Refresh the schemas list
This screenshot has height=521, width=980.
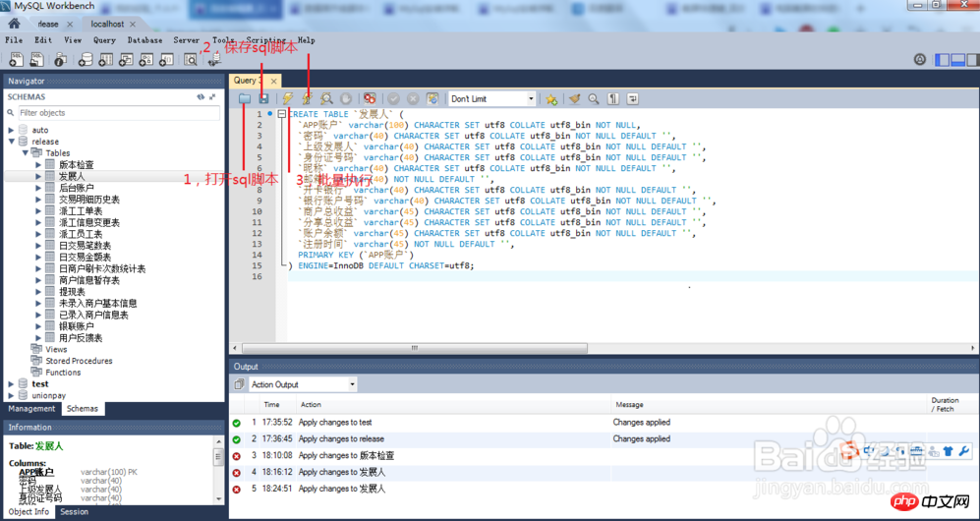[201, 97]
